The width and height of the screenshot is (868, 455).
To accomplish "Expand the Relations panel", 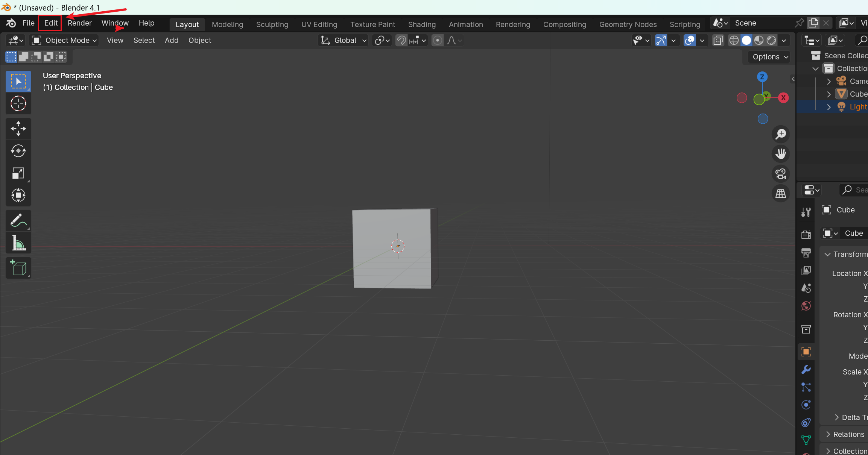I will pyautogui.click(x=848, y=434).
